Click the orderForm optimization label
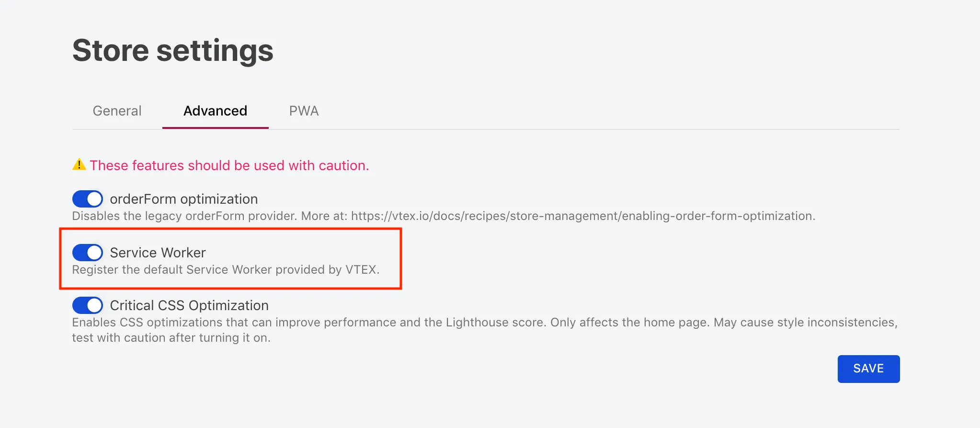Screen dimensions: 980x428 [x=183, y=199]
